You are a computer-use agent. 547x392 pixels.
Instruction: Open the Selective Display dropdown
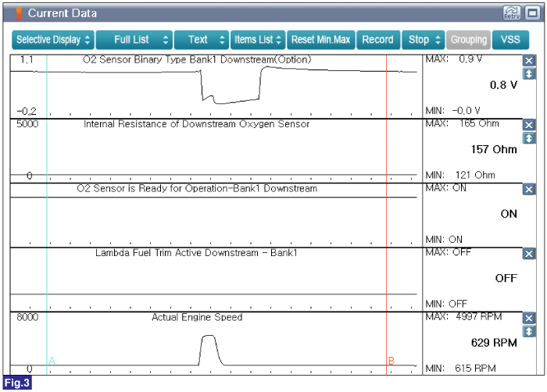click(x=53, y=40)
